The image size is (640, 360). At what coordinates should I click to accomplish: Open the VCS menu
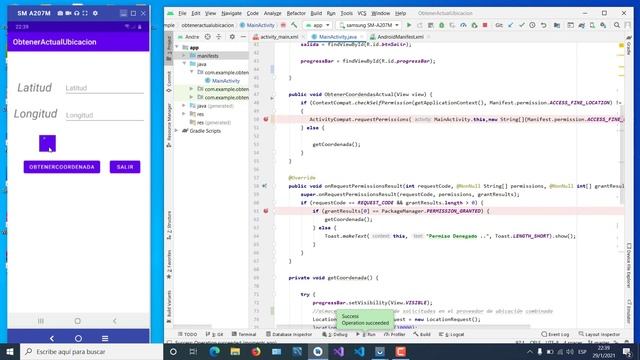point(362,13)
